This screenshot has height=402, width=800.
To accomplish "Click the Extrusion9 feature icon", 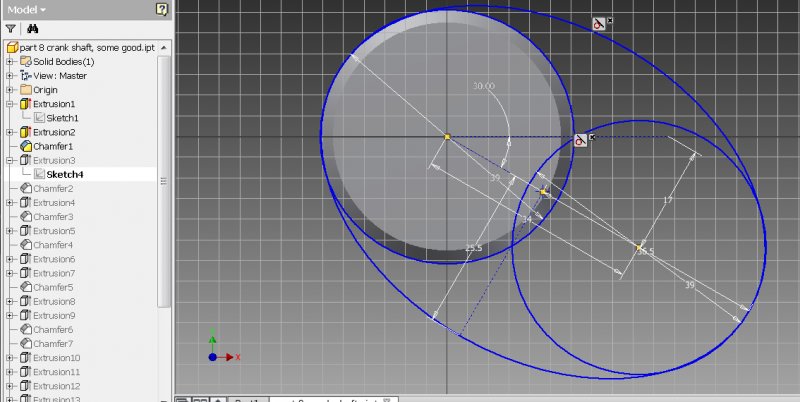I will coord(26,316).
